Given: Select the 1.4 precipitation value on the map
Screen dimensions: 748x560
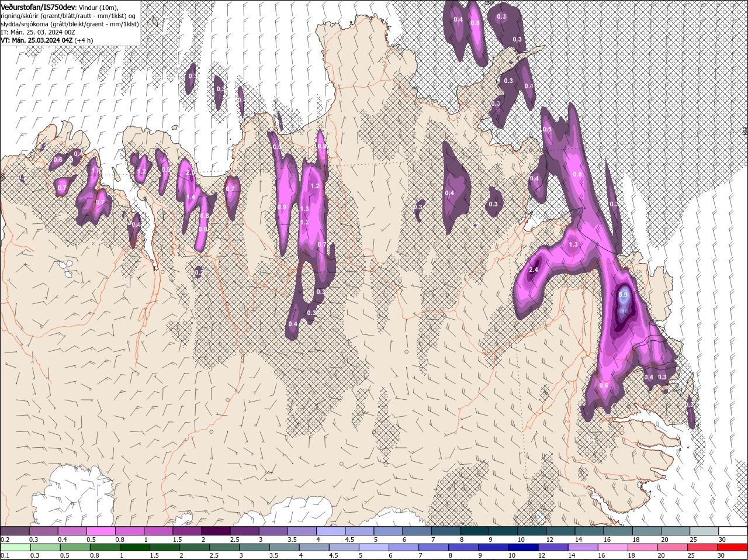Looking at the screenshot, I should (191, 197).
